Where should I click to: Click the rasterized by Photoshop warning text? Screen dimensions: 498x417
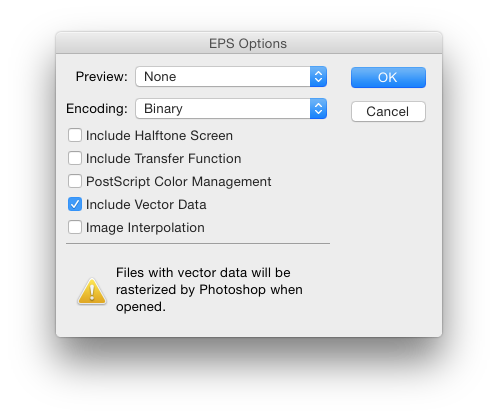pos(209,290)
